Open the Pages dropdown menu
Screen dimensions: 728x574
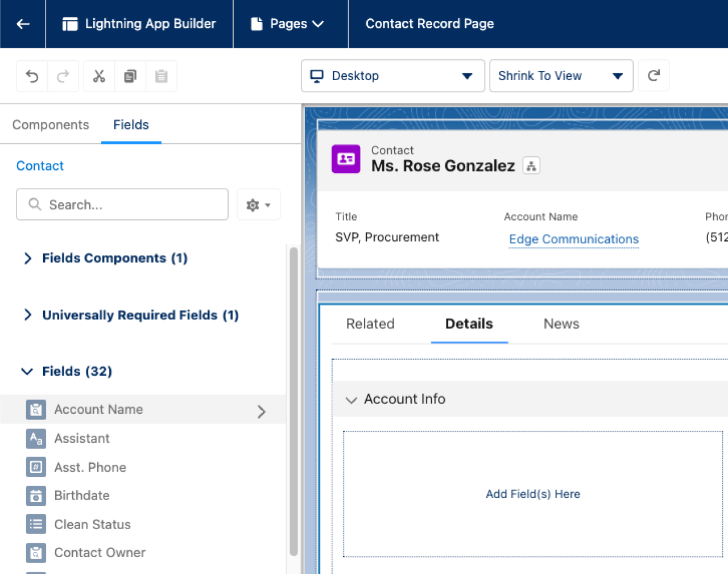coord(288,24)
